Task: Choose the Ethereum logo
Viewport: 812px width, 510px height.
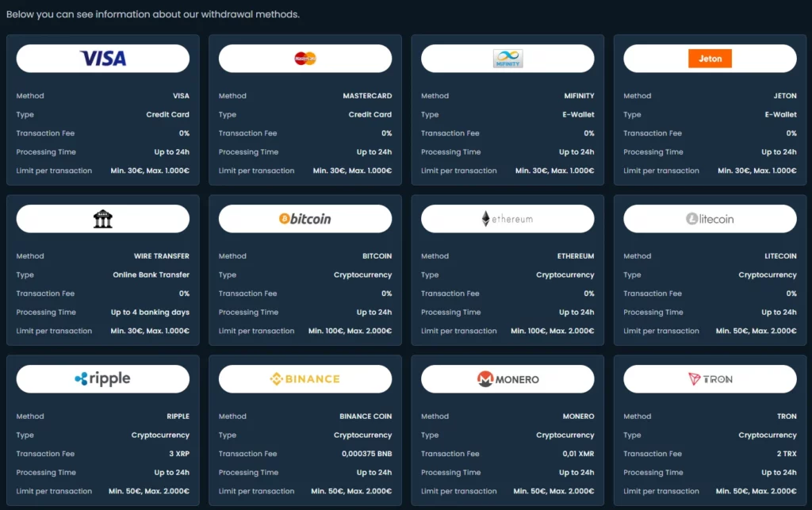Action: click(x=507, y=219)
